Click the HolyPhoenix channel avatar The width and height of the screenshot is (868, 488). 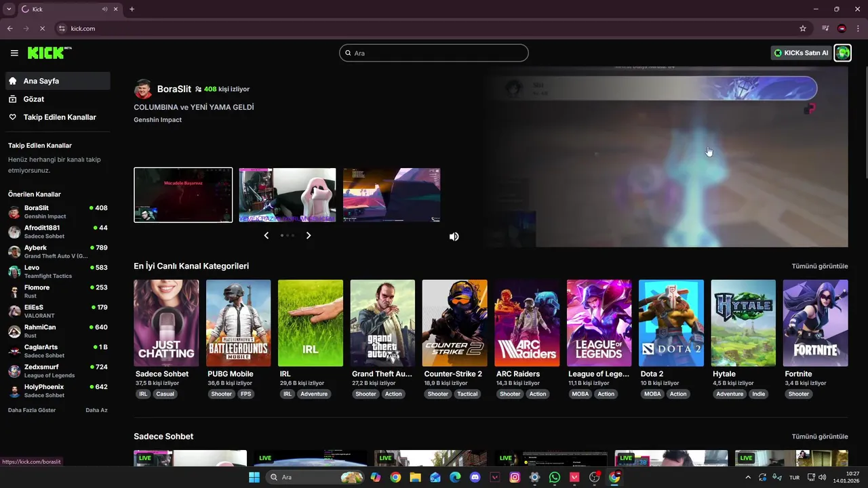coord(14,391)
